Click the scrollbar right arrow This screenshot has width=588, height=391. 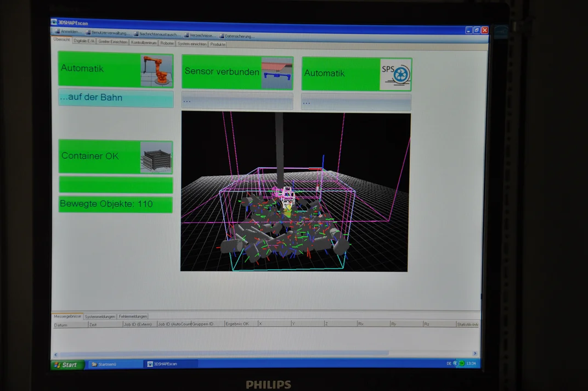coord(475,354)
